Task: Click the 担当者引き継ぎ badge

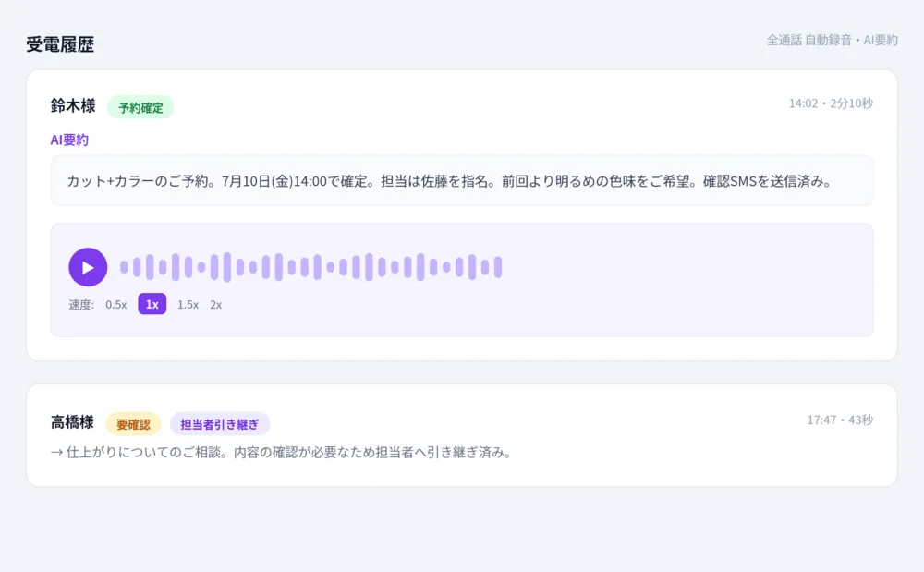Action: [x=219, y=424]
